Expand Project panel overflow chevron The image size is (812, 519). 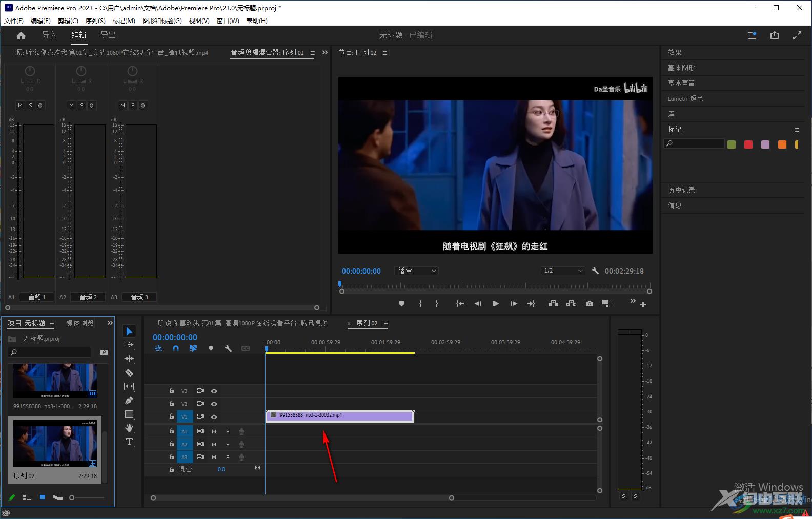click(x=110, y=323)
